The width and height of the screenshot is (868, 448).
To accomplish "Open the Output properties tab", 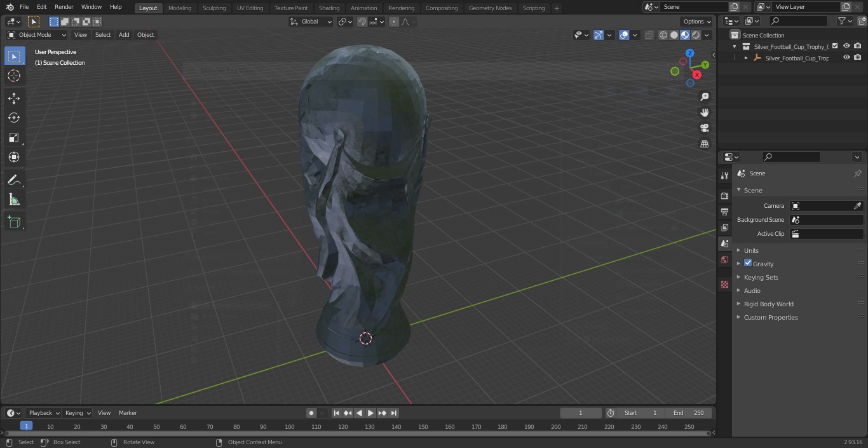I will [x=724, y=212].
